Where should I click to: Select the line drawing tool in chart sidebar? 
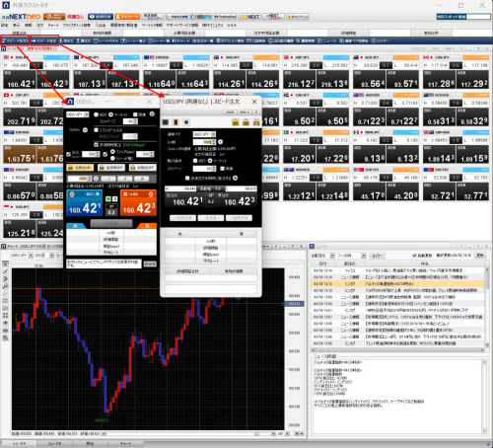pyautogui.click(x=5, y=271)
